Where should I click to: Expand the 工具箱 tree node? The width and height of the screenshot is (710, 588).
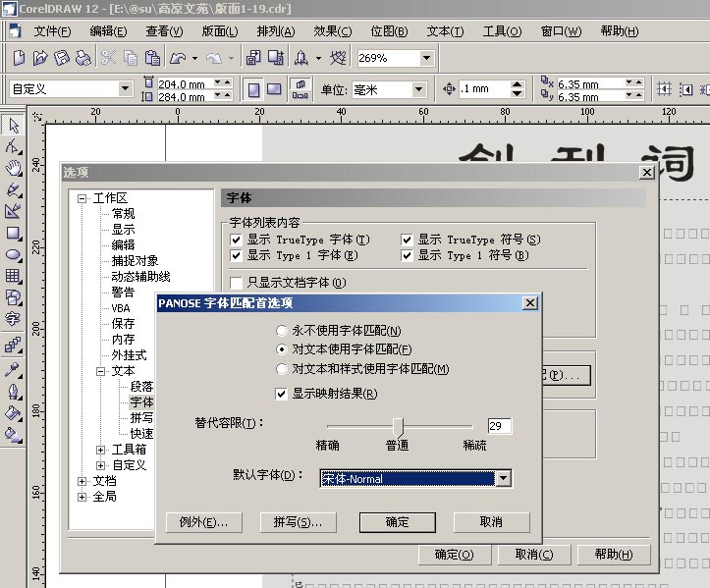click(100, 450)
